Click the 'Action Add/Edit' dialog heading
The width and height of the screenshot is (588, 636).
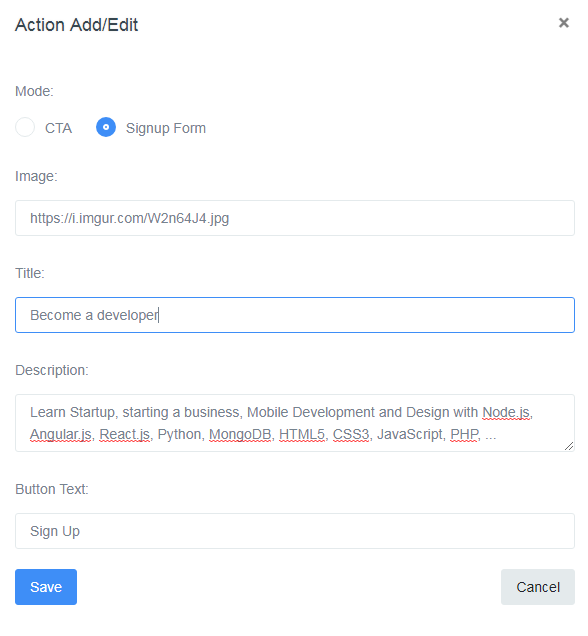pos(77,25)
